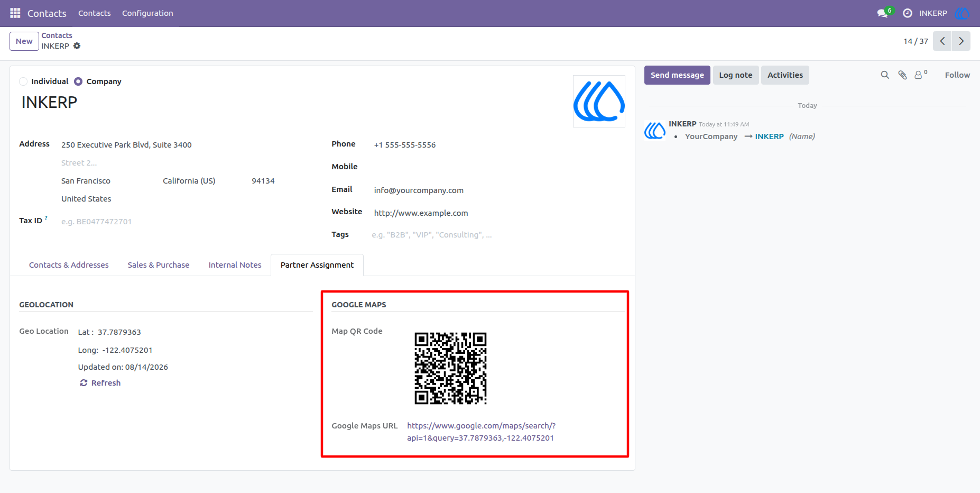Show followers via the person icon
The width and height of the screenshot is (980, 493).
click(921, 75)
